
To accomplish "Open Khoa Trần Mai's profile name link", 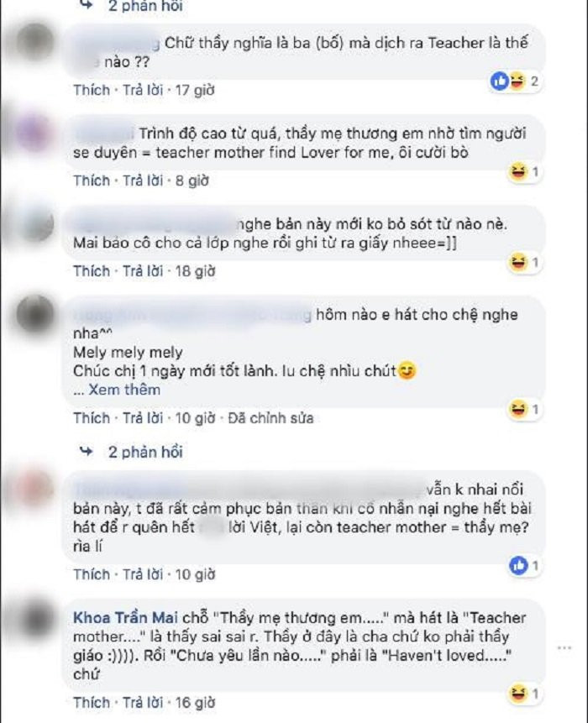I will (x=125, y=618).
